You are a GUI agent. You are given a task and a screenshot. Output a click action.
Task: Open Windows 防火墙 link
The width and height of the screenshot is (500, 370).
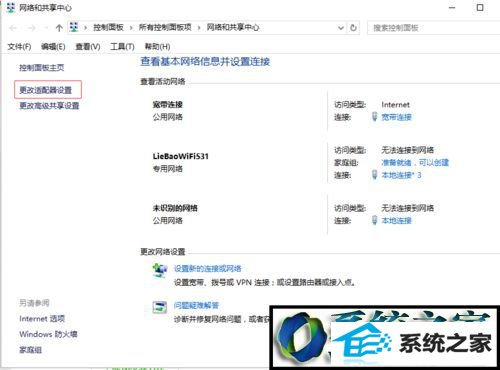48,334
